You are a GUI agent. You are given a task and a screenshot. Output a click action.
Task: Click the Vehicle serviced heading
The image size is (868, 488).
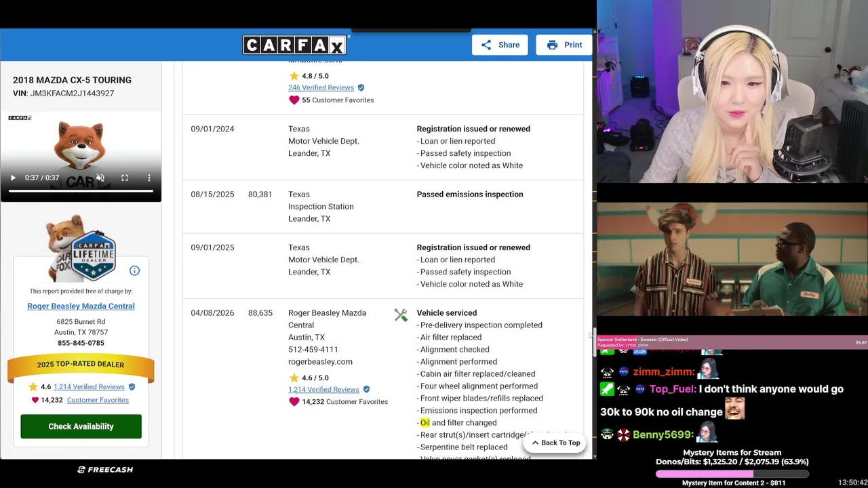point(447,312)
